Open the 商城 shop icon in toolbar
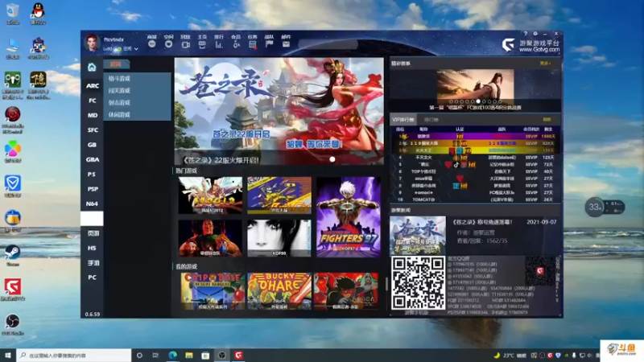 tap(152, 44)
